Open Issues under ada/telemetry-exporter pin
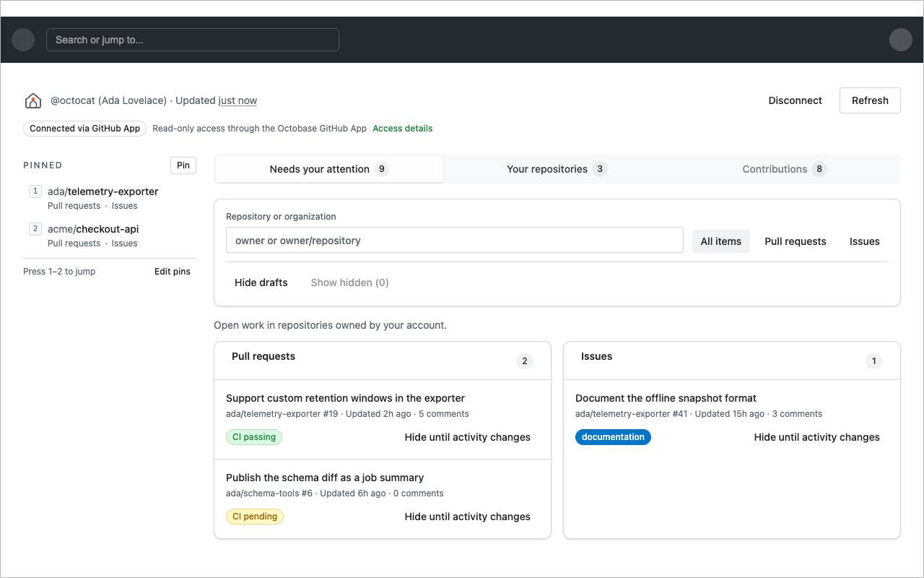The width and height of the screenshot is (924, 578). (125, 206)
